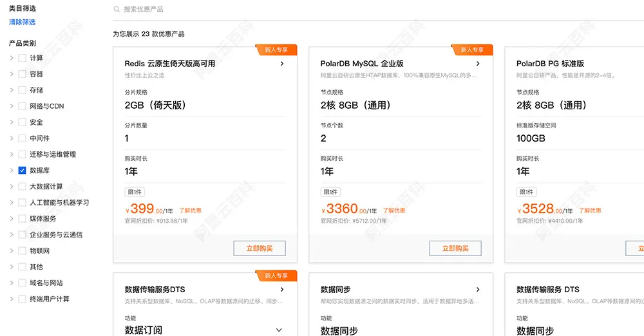Expand the 大数据计算 category arrow
This screenshot has height=336, width=644.
pyautogui.click(x=12, y=186)
